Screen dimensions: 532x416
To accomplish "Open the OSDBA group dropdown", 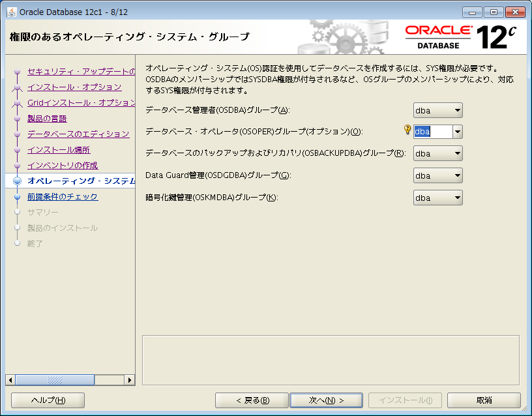I will tap(437, 110).
